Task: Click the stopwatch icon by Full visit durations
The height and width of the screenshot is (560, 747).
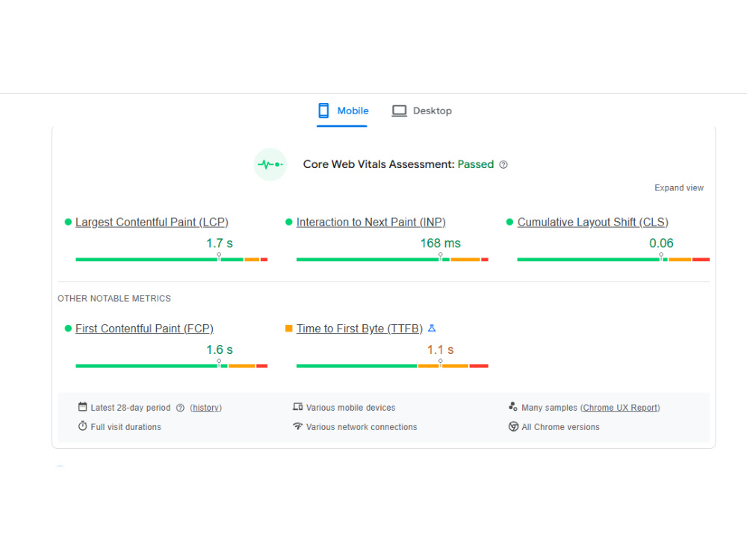Action: 82,426
